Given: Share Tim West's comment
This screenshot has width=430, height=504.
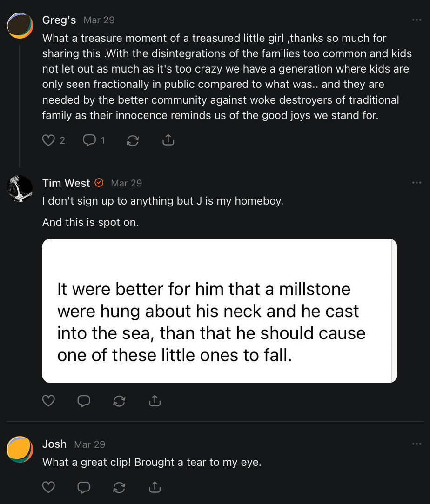Looking at the screenshot, I should [x=155, y=400].
